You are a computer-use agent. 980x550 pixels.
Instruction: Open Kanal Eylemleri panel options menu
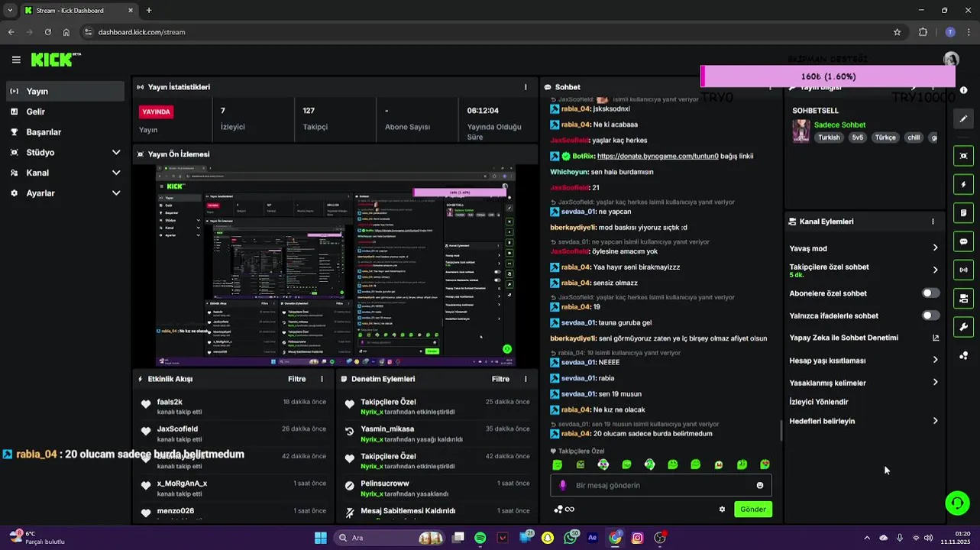tap(933, 222)
